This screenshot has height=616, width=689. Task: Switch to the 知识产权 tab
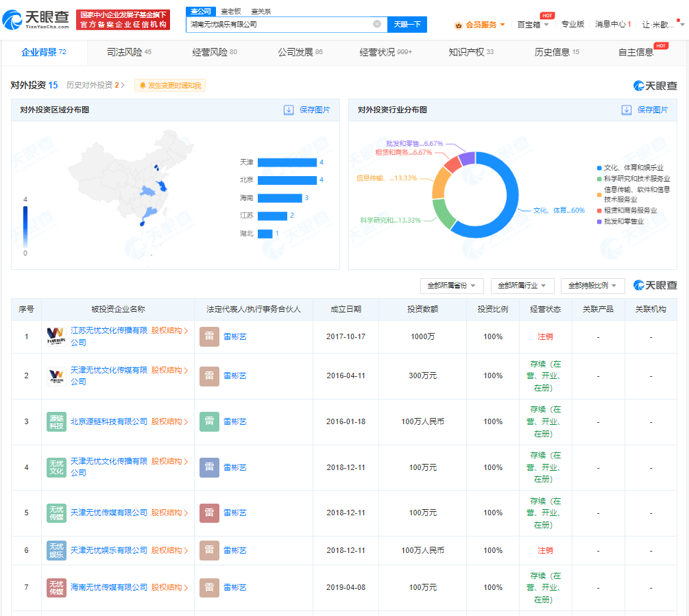click(x=470, y=52)
